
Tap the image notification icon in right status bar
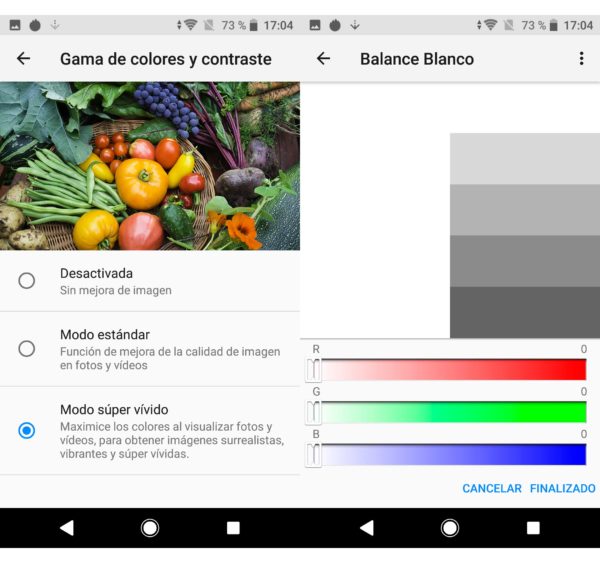[315, 25]
